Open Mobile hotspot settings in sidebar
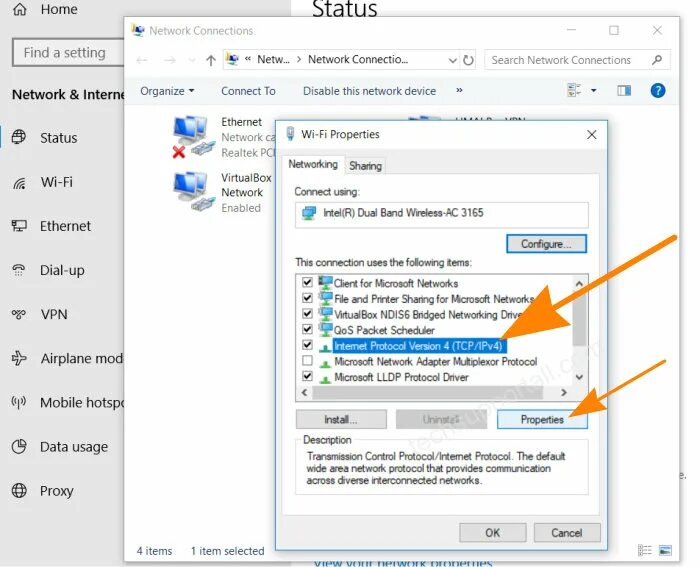 pos(67,402)
